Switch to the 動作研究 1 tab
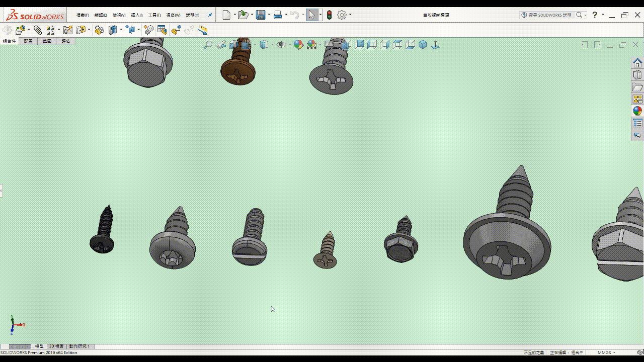Viewport: 644px width, 362px height. [x=79, y=346]
